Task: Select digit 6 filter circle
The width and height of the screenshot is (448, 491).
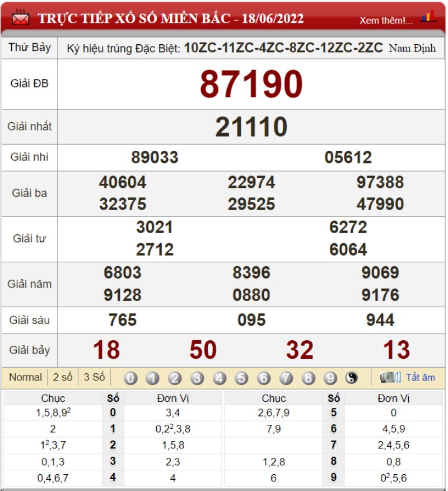Action: coord(264,378)
